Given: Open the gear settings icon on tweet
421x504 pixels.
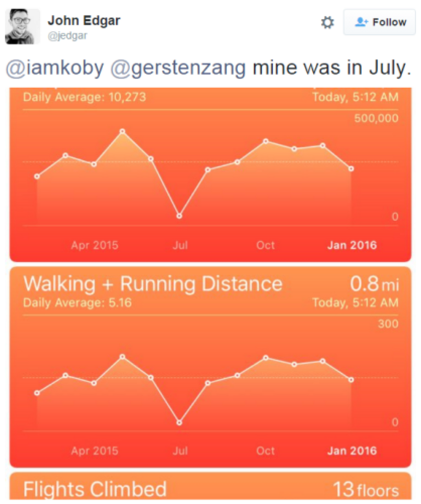Looking at the screenshot, I should [328, 23].
